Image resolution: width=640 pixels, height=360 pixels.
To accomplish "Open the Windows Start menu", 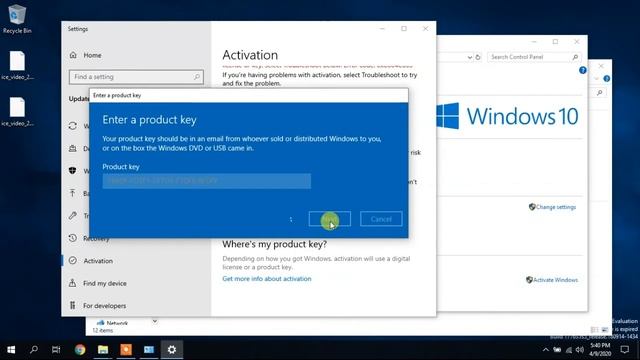I will pyautogui.click(x=11, y=350).
